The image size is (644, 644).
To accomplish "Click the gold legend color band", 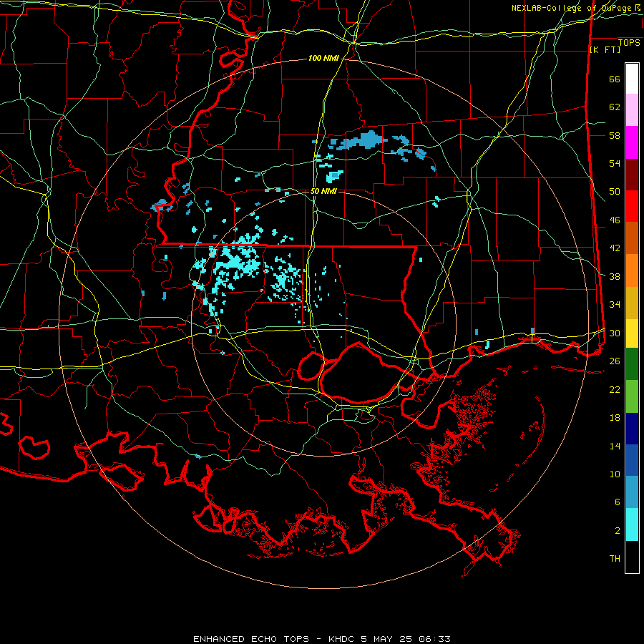I will 632,303.
